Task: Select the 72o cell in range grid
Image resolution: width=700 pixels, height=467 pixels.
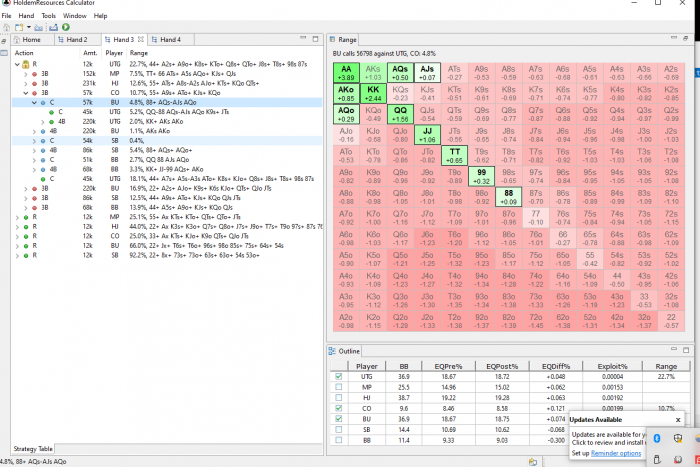Action: [536, 321]
